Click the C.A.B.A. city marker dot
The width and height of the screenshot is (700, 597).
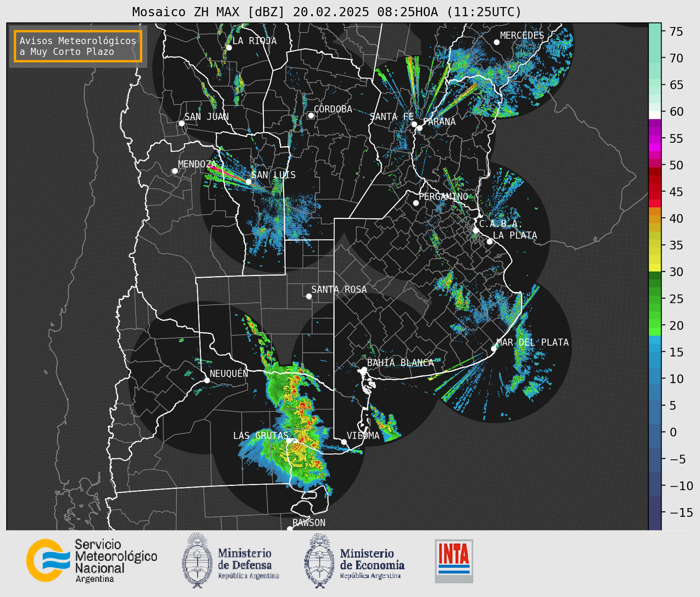click(x=476, y=230)
